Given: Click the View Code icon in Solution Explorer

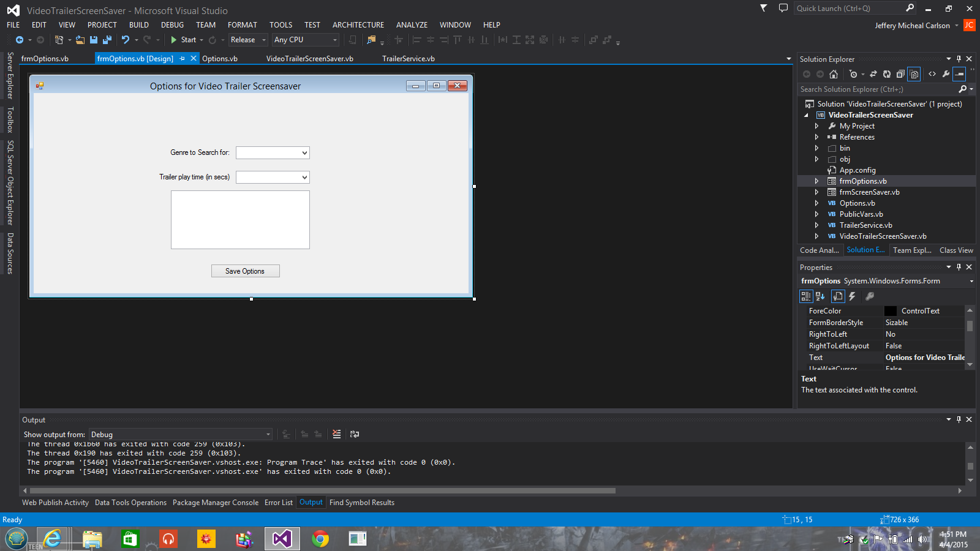Looking at the screenshot, I should pos(932,74).
